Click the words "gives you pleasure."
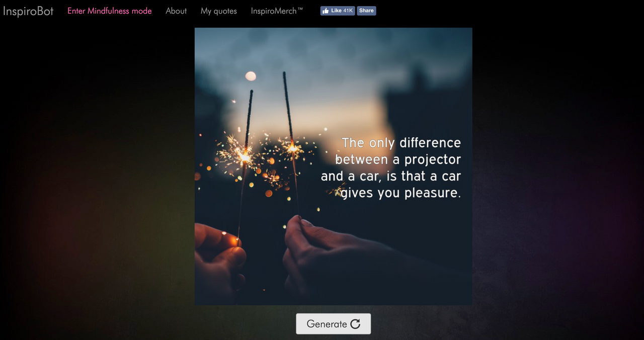The width and height of the screenshot is (644, 340). (400, 193)
